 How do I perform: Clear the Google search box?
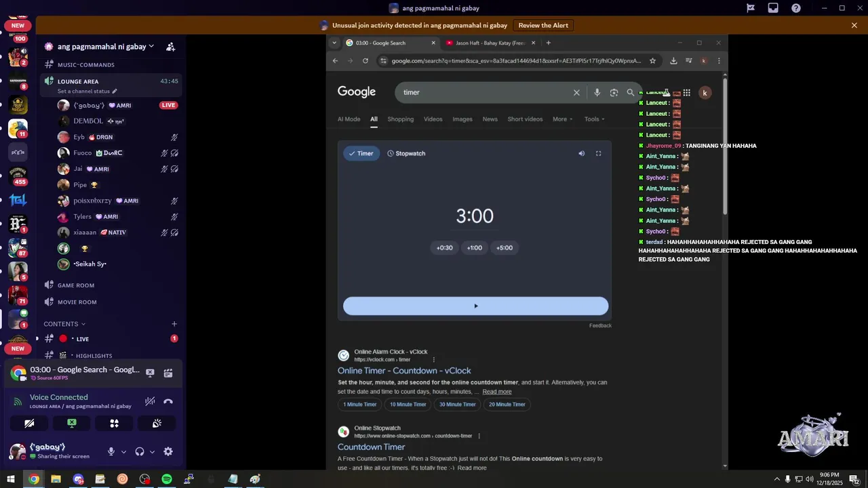(576, 92)
